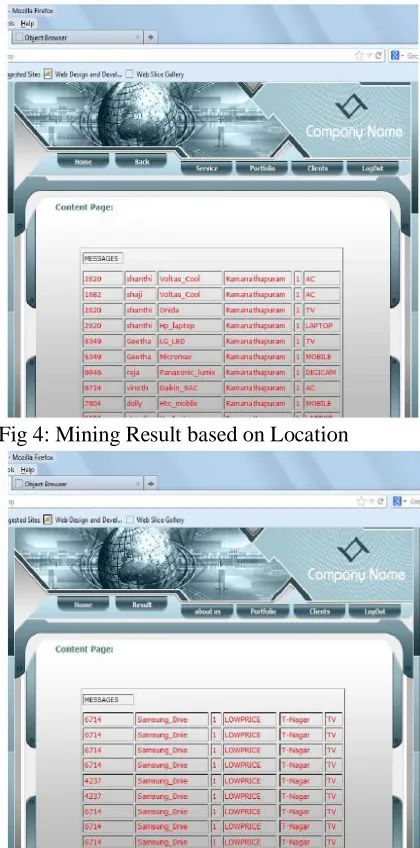The image size is (420, 848).
Task: Select cell '1682' in location results
Action: pos(103,295)
